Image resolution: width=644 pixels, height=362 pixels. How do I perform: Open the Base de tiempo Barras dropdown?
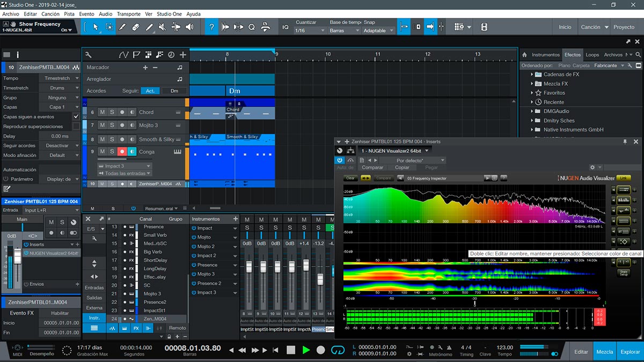pos(345,31)
